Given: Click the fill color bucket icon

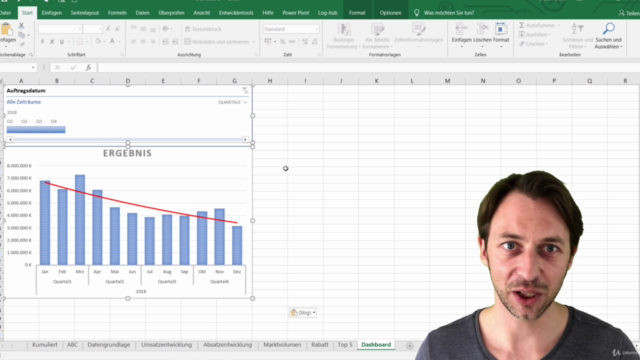Looking at the screenshot, I should [98, 42].
